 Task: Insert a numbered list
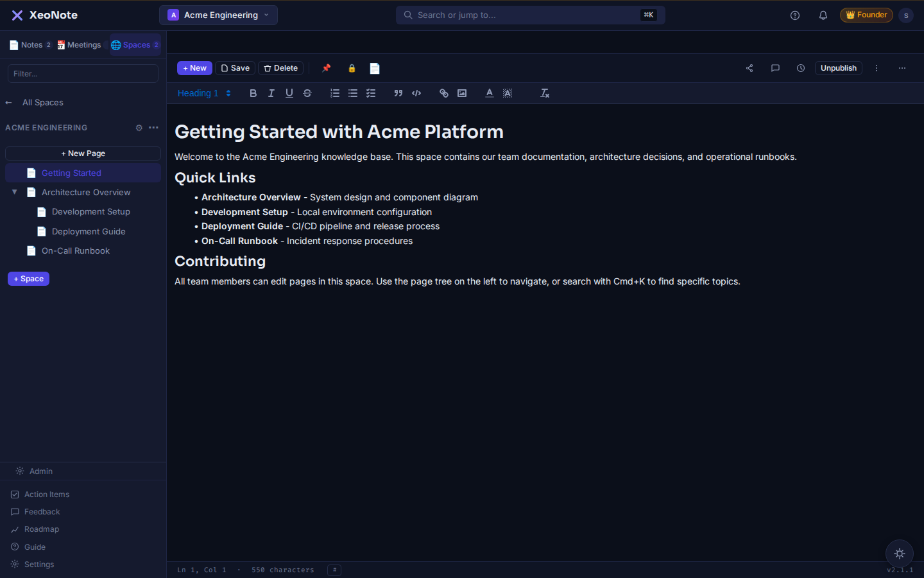coord(335,93)
